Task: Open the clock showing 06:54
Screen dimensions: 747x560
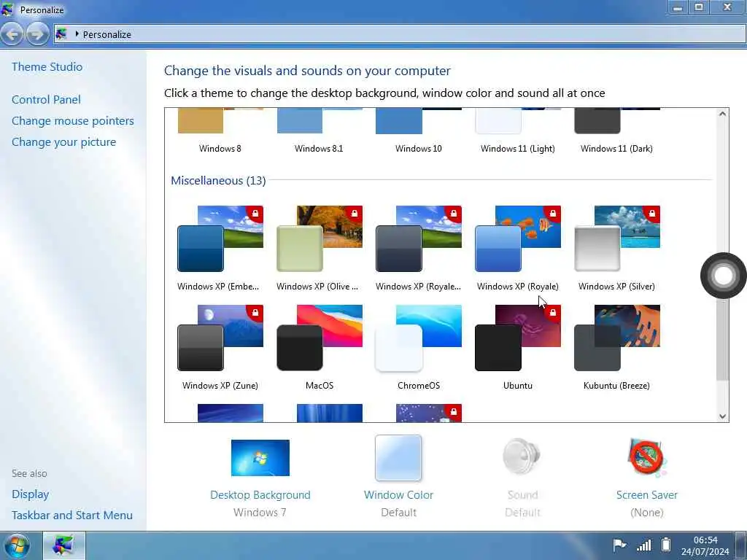Action: 705,545
